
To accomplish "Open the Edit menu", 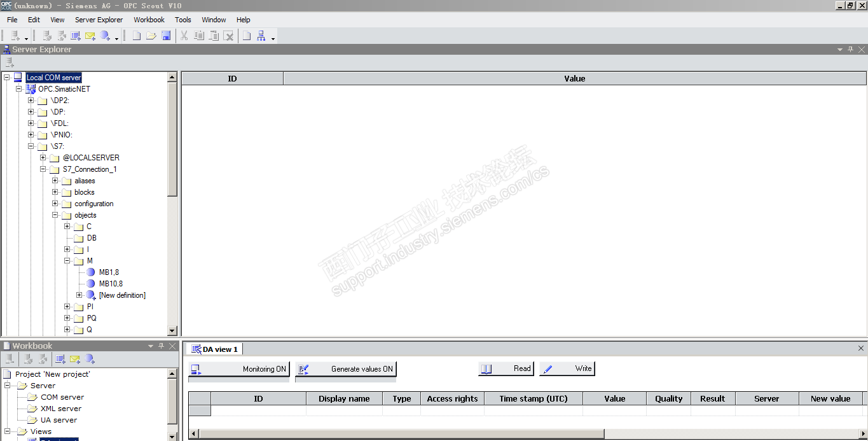I will pyautogui.click(x=34, y=20).
